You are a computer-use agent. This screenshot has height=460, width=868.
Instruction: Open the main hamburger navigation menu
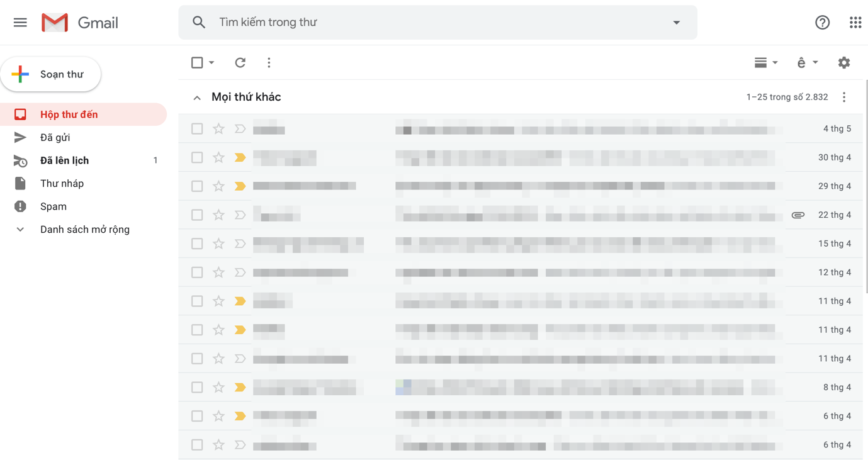coord(20,22)
